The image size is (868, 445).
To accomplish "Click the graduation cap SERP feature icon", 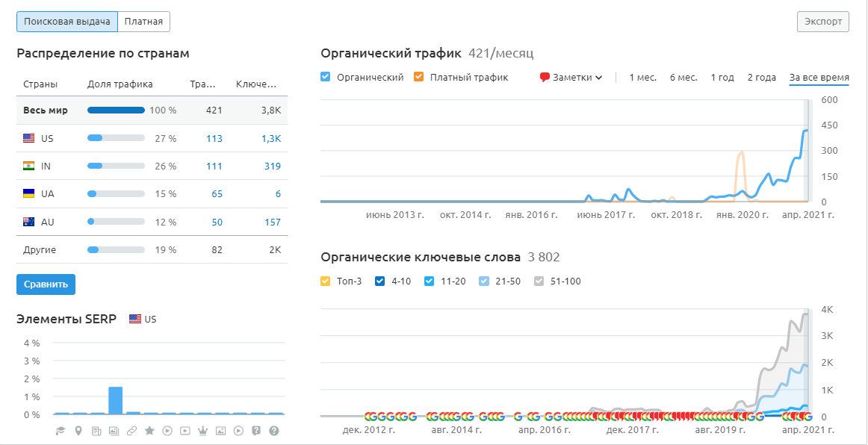I will 61,431.
